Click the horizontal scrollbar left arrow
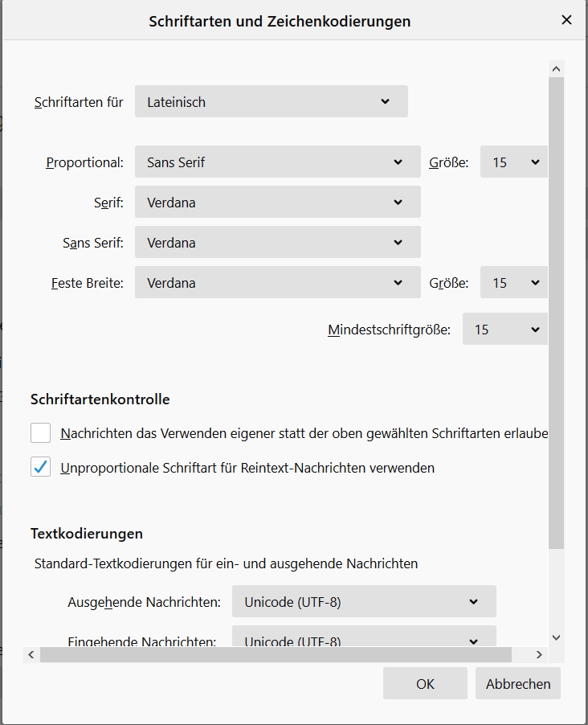The height and width of the screenshot is (725, 588). 31,655
